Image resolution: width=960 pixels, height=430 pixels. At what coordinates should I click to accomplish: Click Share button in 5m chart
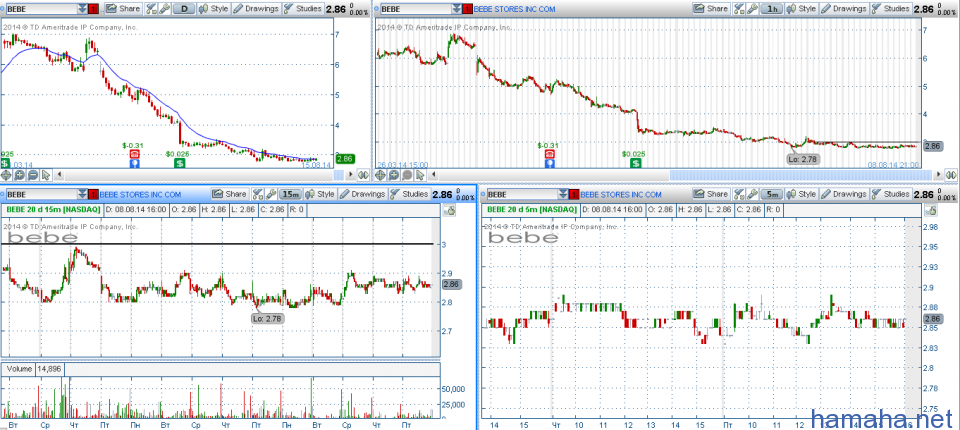(710, 194)
